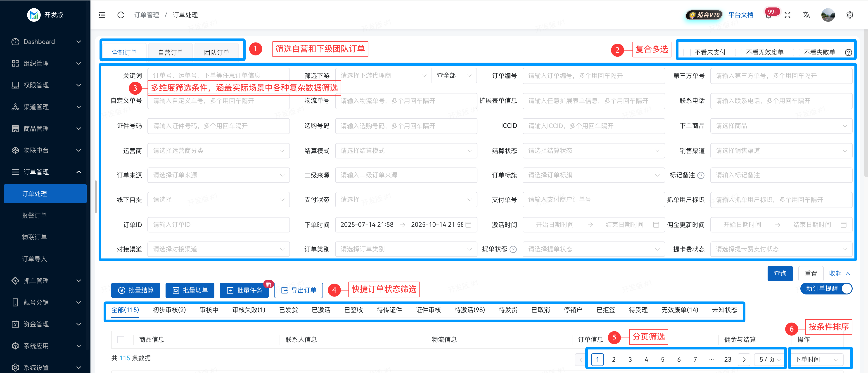
Task: Click the 关键词 keyword input field
Action: pos(218,75)
